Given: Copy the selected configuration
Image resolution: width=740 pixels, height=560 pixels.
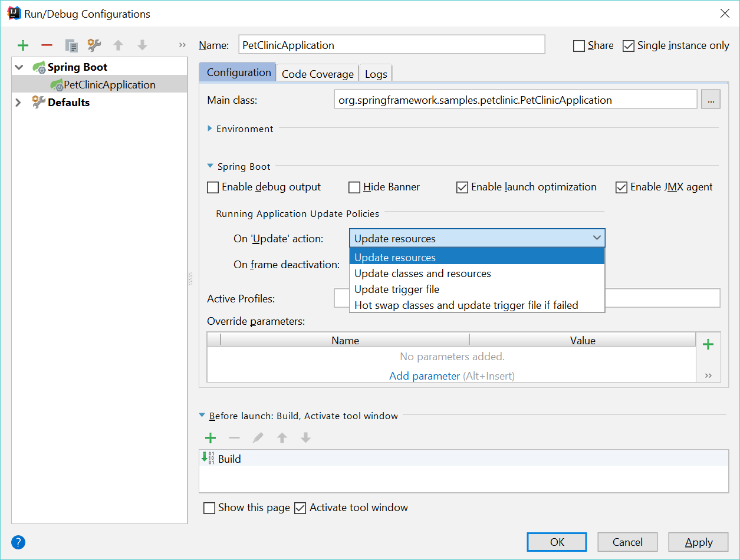Looking at the screenshot, I should (71, 45).
